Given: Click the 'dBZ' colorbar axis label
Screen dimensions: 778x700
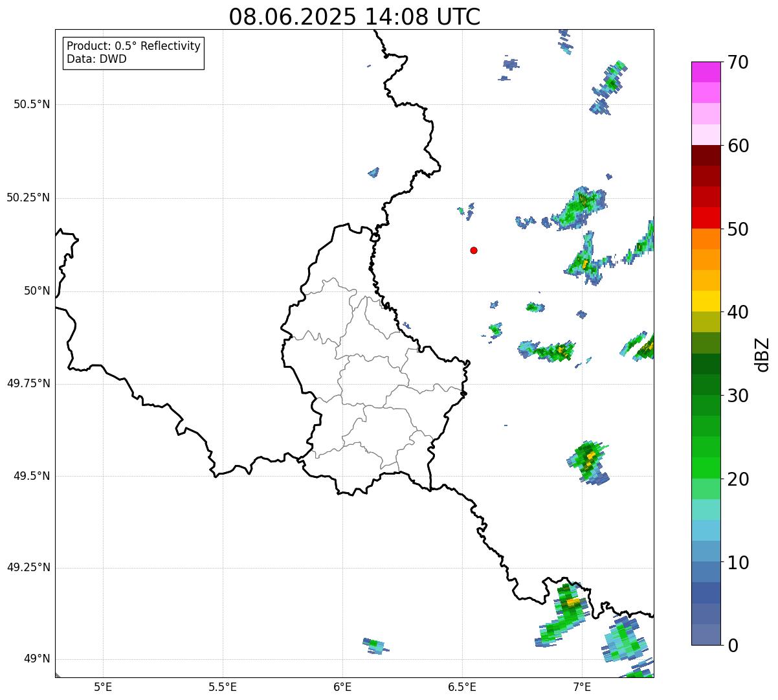Looking at the screenshot, I should [x=763, y=354].
